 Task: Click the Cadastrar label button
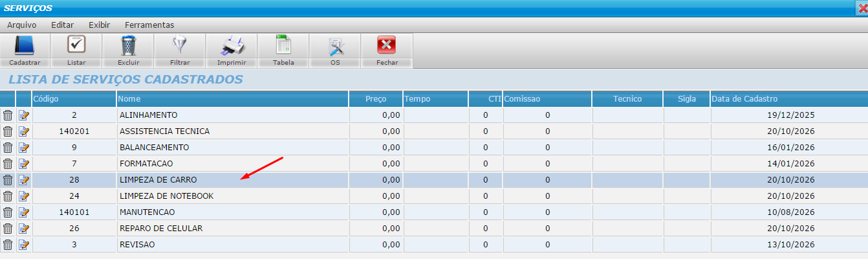click(x=25, y=63)
